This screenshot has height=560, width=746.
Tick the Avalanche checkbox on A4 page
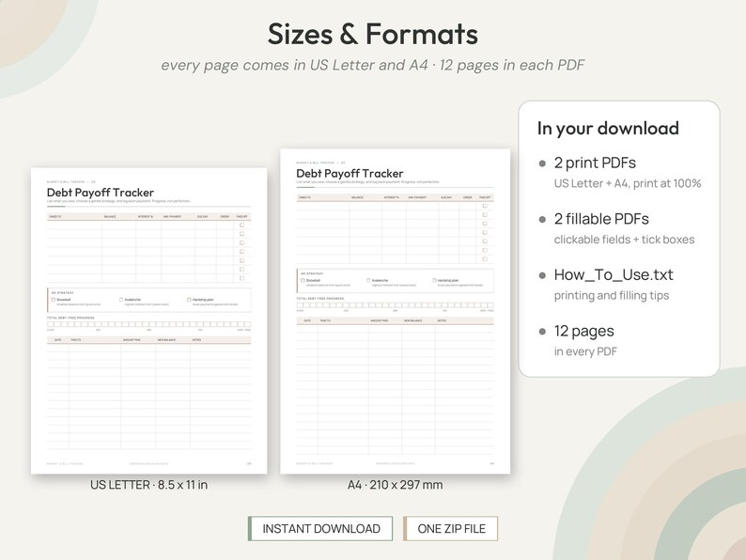coord(368,280)
